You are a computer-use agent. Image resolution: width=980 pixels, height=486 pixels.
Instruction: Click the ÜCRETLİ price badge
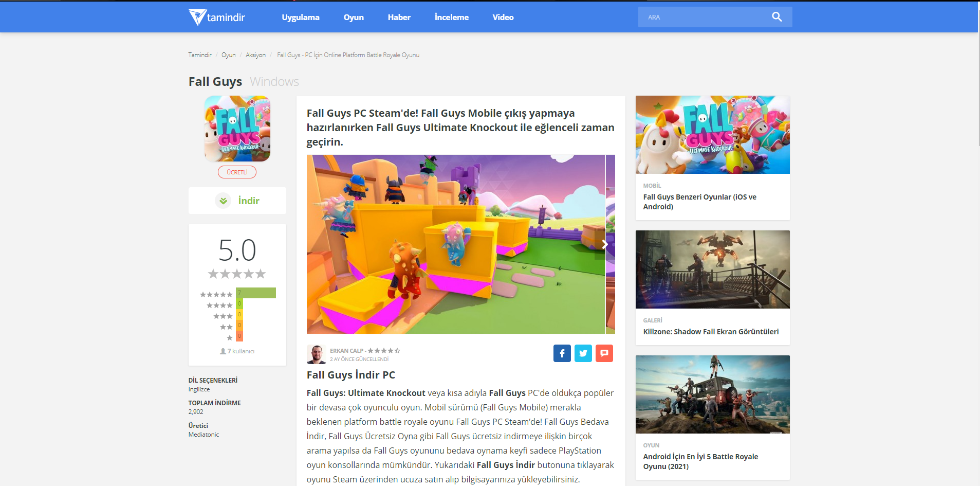coord(237,172)
